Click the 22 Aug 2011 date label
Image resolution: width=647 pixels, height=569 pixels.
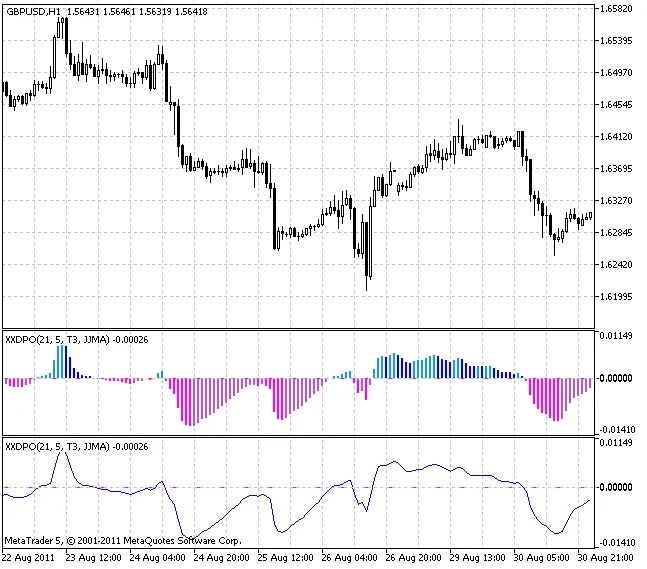click(x=30, y=557)
